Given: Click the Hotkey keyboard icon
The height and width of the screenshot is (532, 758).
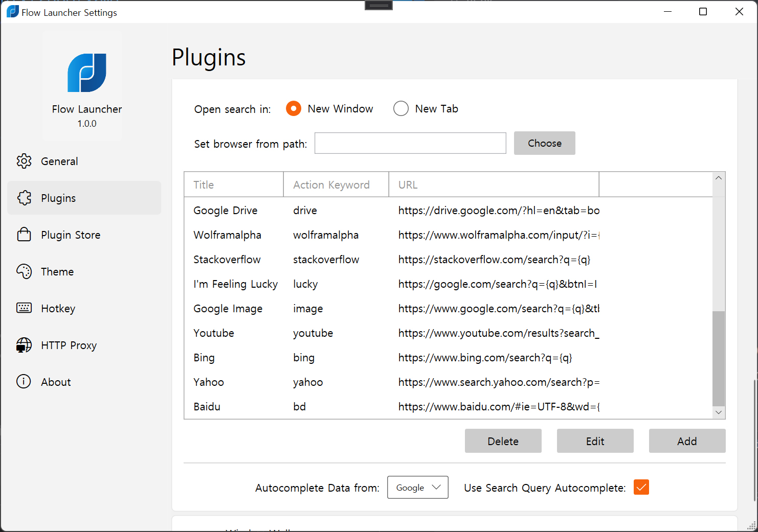Looking at the screenshot, I should tap(24, 308).
